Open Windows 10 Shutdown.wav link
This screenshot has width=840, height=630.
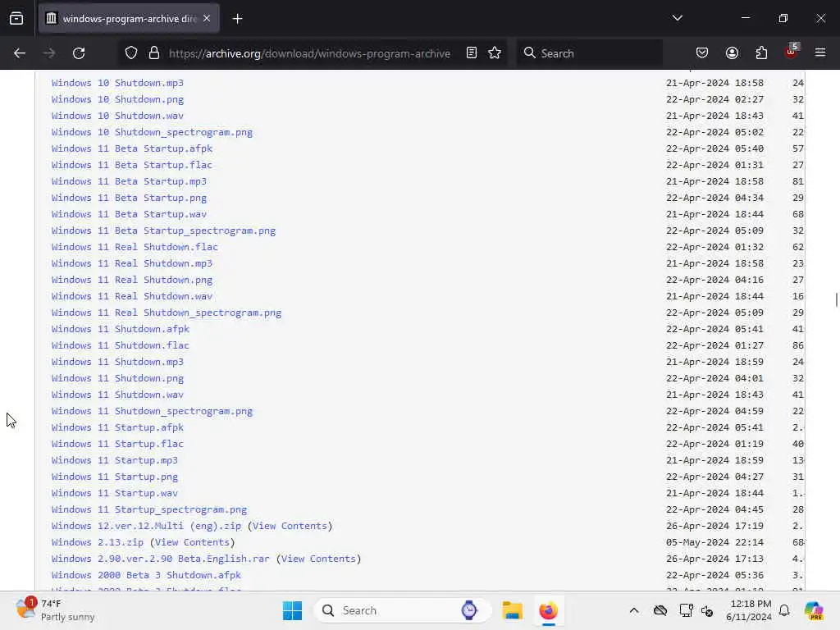pos(117,116)
